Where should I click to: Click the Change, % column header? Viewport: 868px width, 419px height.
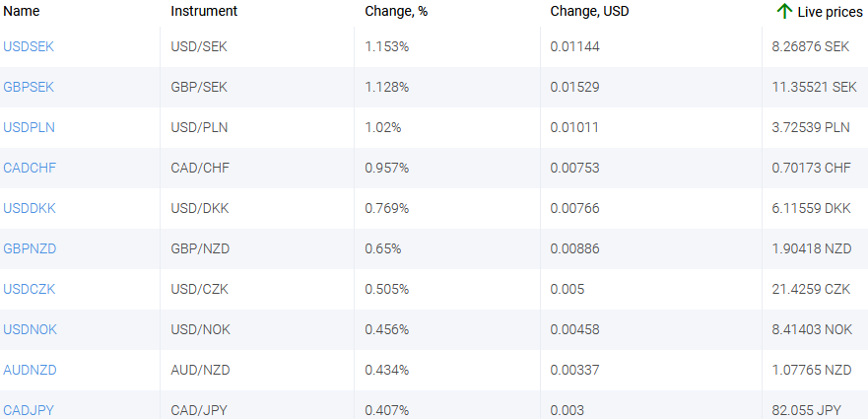396,12
